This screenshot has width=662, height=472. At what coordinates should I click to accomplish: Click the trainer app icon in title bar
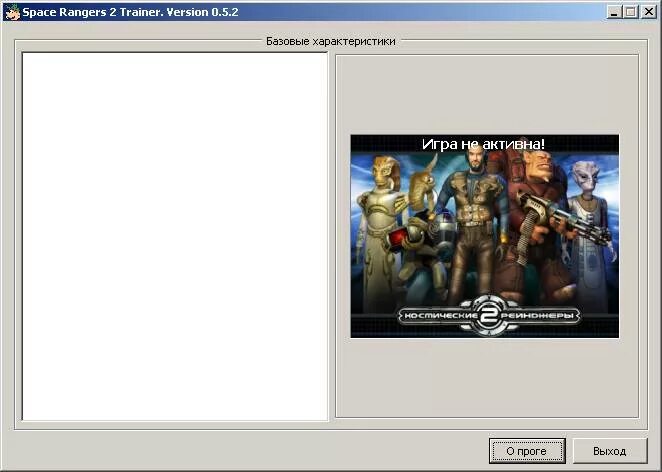tap(12, 12)
